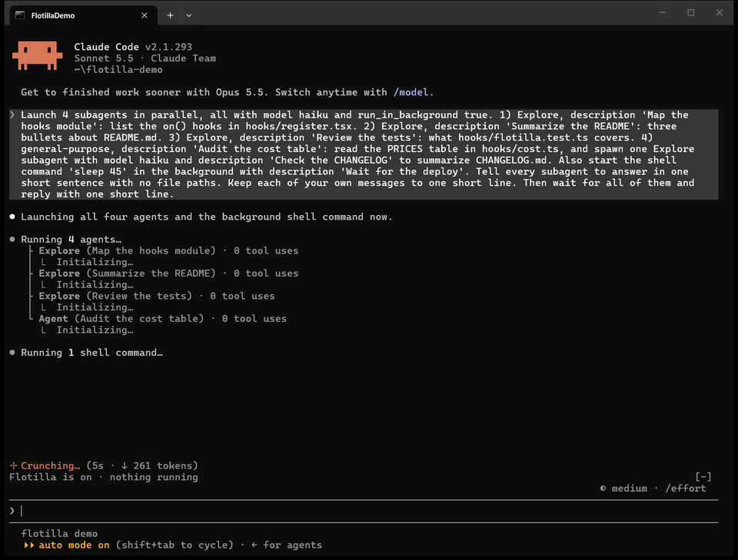The width and height of the screenshot is (738, 560).
Task: Click the terminal icon in the tab
Action: pyautogui.click(x=20, y=15)
